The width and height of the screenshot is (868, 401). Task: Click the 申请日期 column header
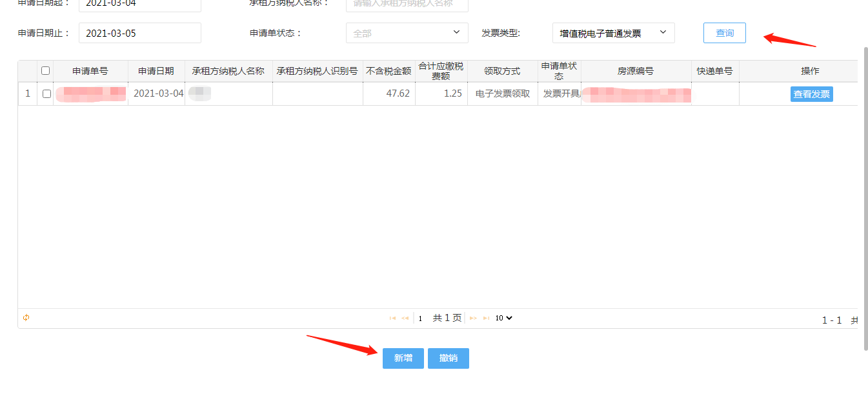(x=157, y=71)
